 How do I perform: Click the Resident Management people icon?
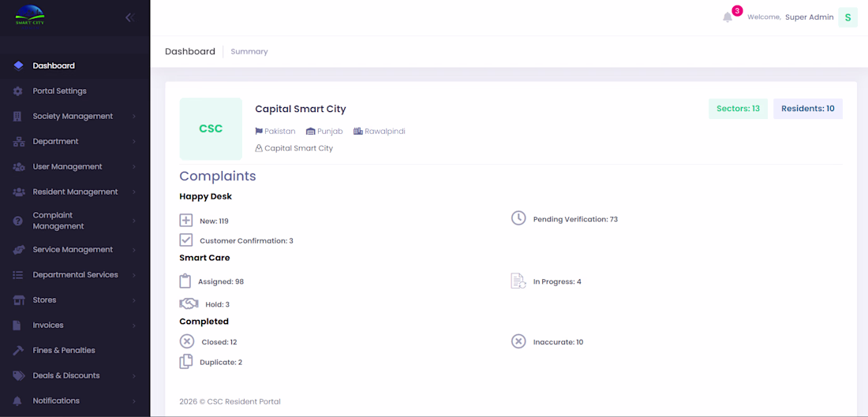click(19, 192)
